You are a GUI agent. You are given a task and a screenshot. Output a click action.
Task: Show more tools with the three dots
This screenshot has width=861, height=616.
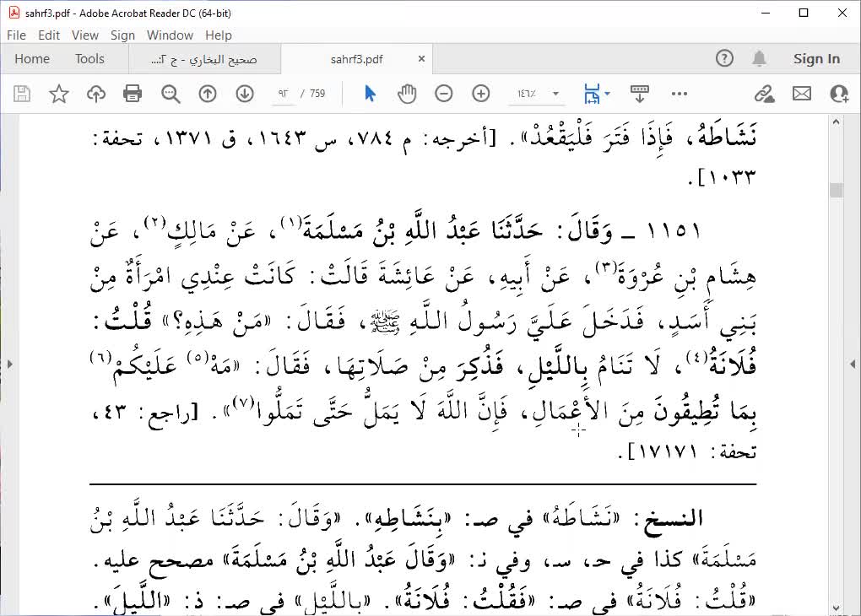[680, 94]
